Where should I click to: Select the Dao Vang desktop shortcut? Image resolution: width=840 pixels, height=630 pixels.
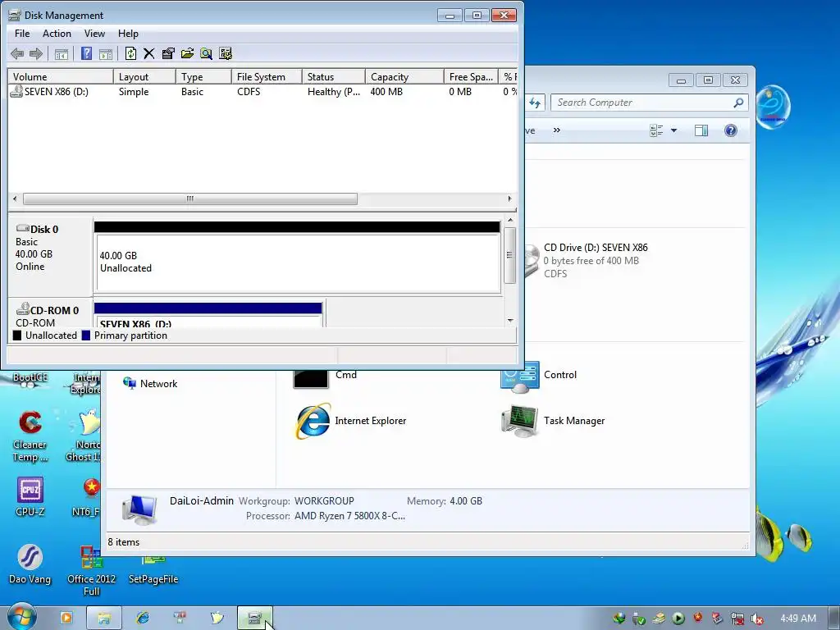pos(30,564)
